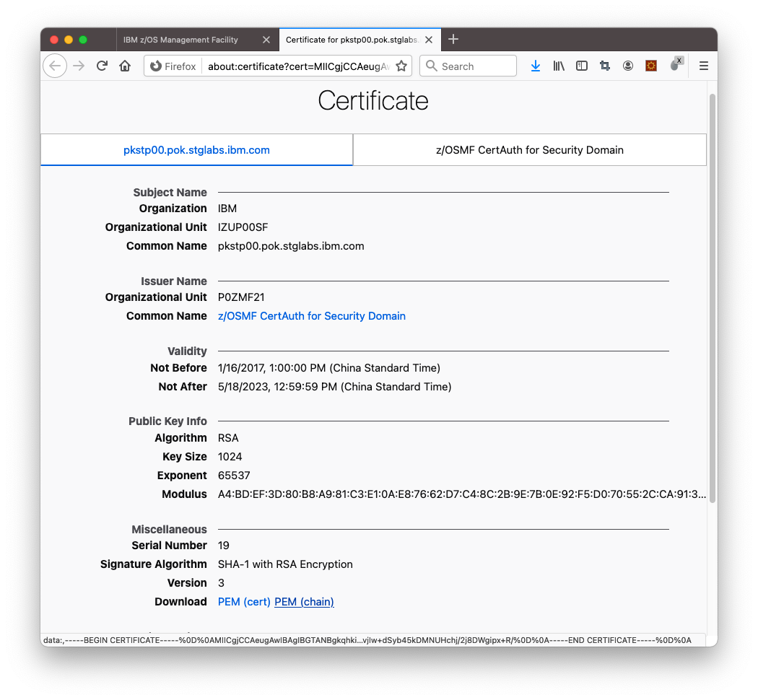Screen dimensions: 758x700
Task: Reload the current page
Action: 102,66
